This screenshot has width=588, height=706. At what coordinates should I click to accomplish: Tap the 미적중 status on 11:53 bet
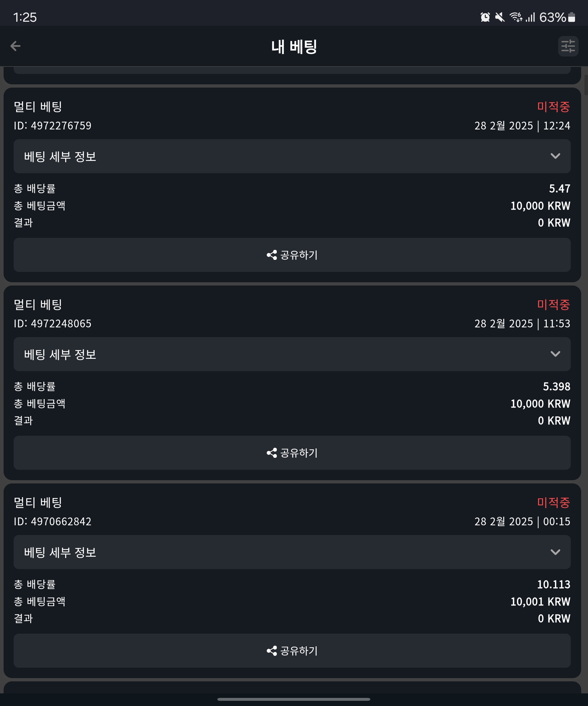pyautogui.click(x=553, y=305)
